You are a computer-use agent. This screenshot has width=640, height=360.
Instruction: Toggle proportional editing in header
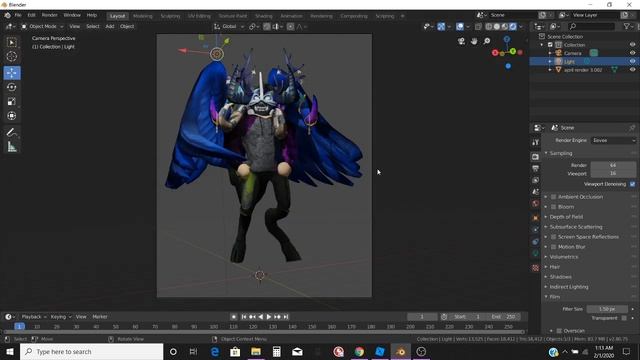click(x=290, y=27)
